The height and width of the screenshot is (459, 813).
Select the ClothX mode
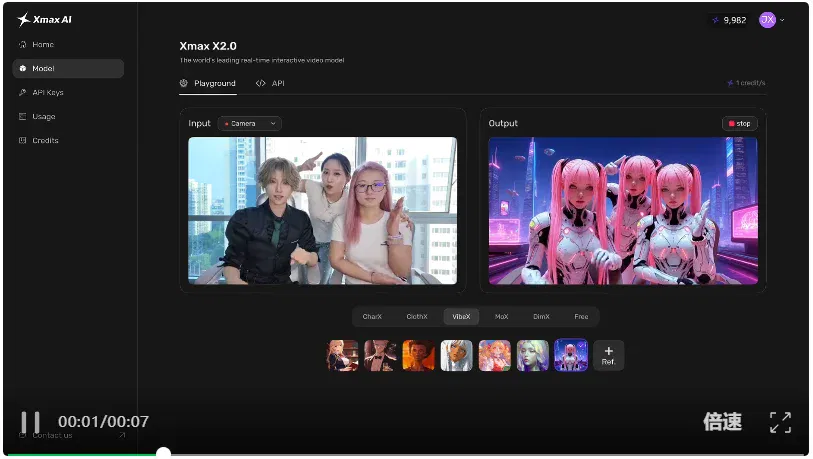point(417,317)
